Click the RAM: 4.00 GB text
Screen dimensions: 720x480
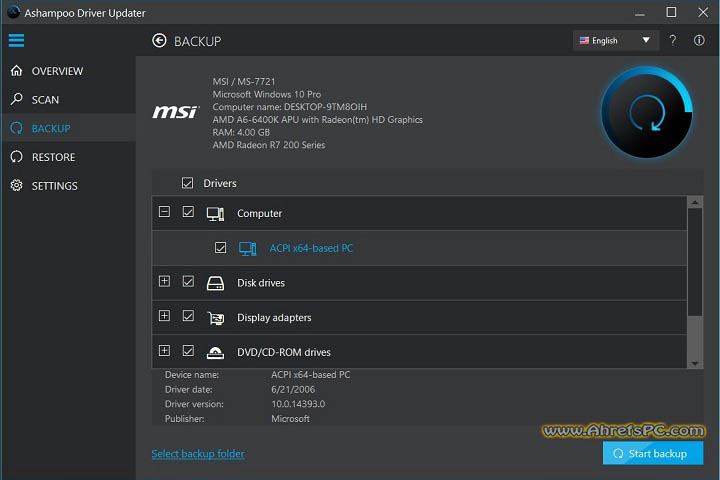(241, 132)
